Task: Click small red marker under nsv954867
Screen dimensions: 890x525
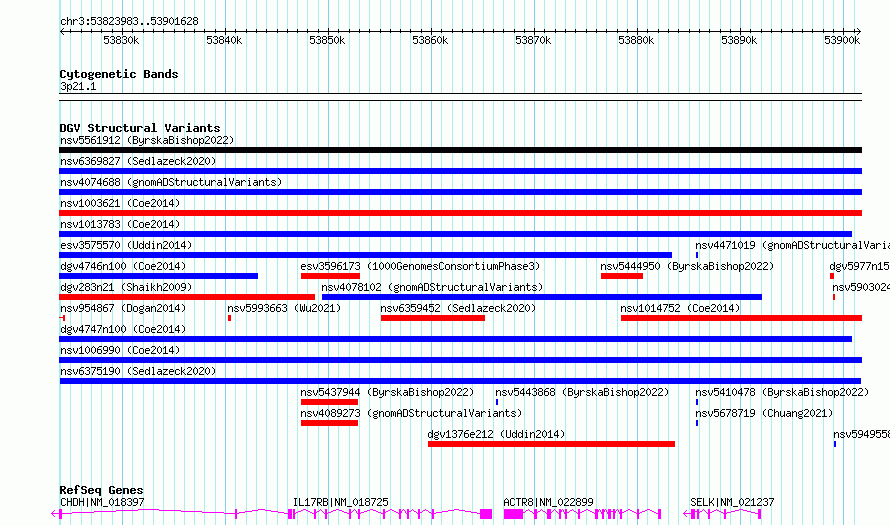Action: click(62, 318)
